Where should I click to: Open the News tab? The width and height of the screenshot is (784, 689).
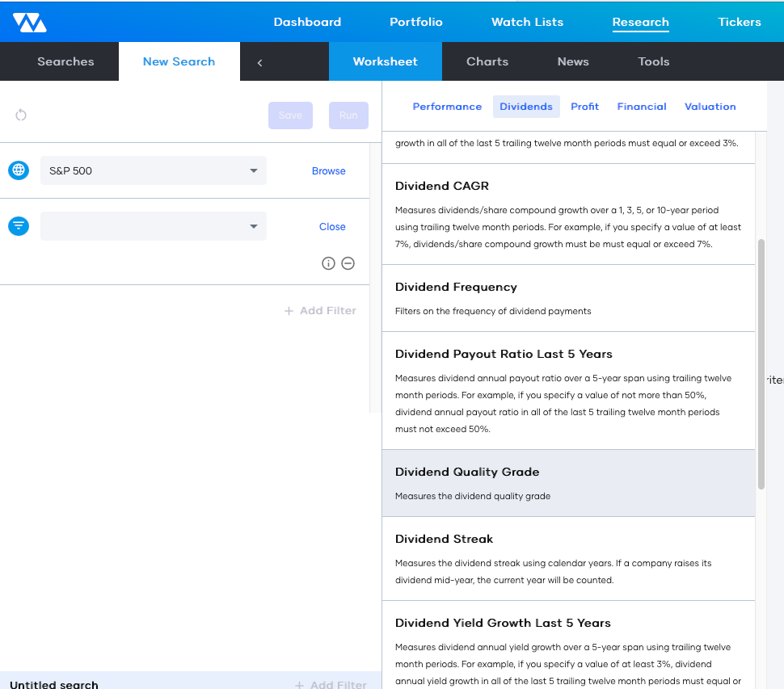pyautogui.click(x=573, y=61)
